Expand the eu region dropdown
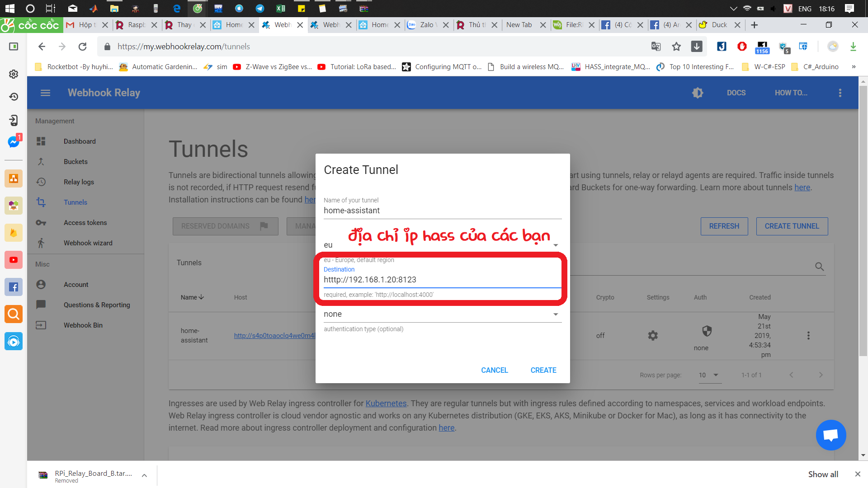 click(x=443, y=245)
